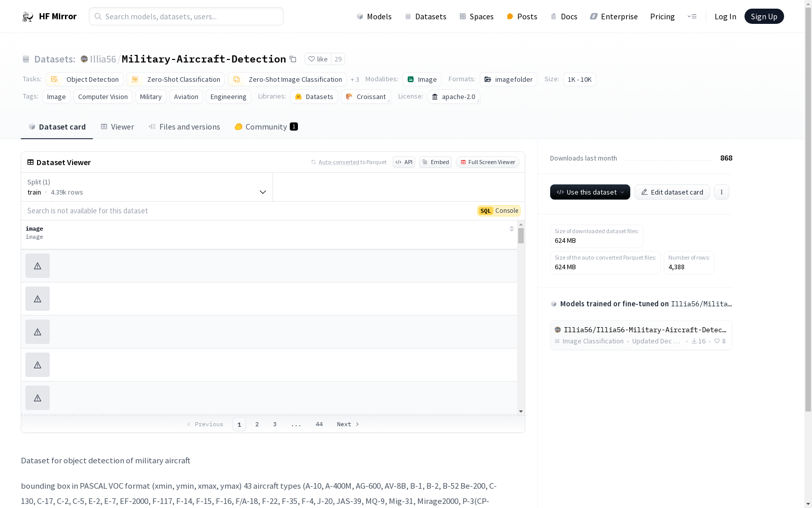Open the Full Screen Viewer
812x508 pixels.
point(488,162)
